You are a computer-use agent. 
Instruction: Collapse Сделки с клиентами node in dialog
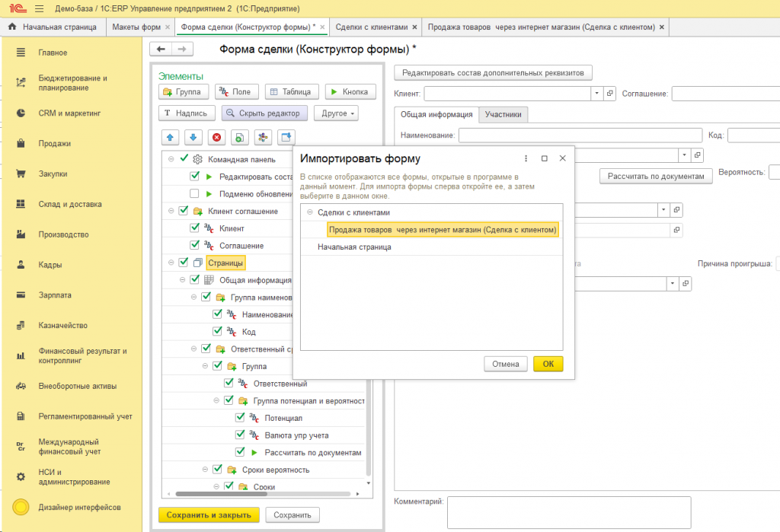310,212
